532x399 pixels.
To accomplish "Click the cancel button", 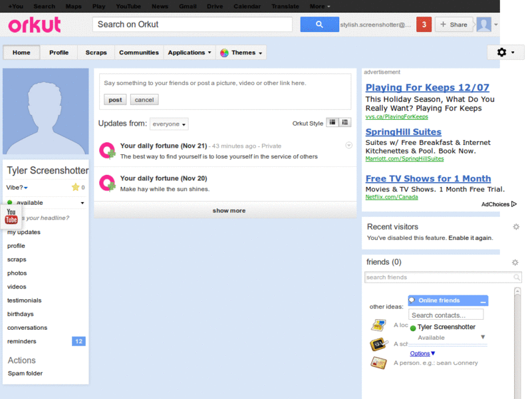I will [144, 100].
